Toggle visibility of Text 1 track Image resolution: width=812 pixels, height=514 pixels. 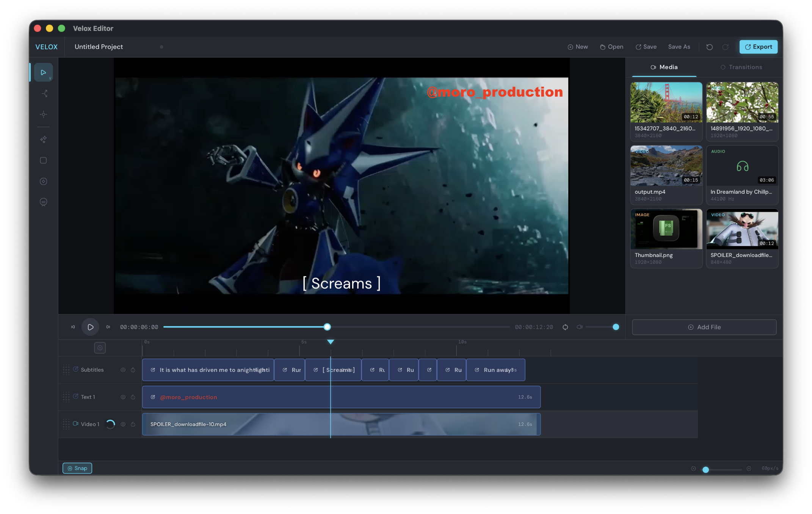pyautogui.click(x=123, y=397)
